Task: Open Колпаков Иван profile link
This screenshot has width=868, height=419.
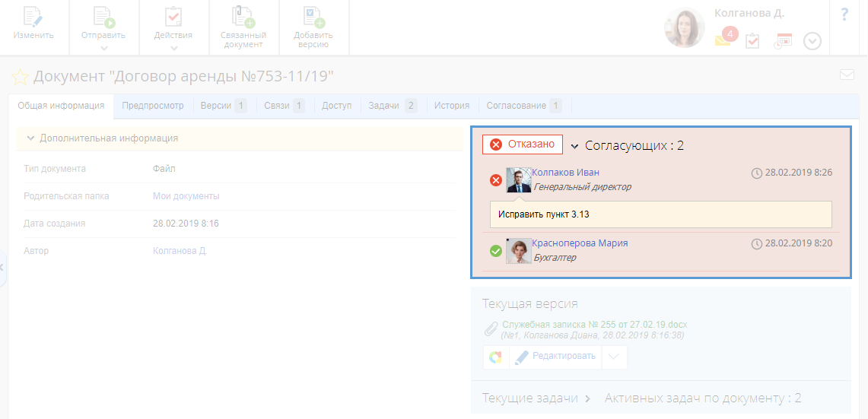Action: pyautogui.click(x=566, y=173)
